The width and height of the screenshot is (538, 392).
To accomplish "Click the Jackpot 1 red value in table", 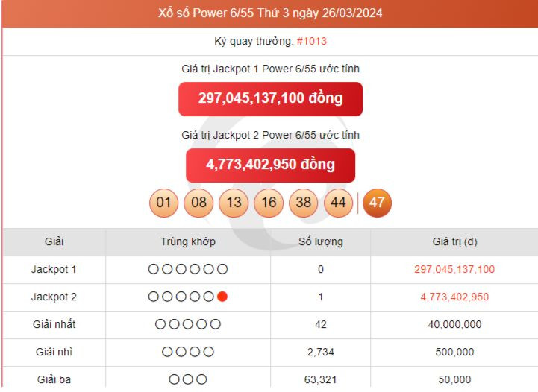I will 454,269.
